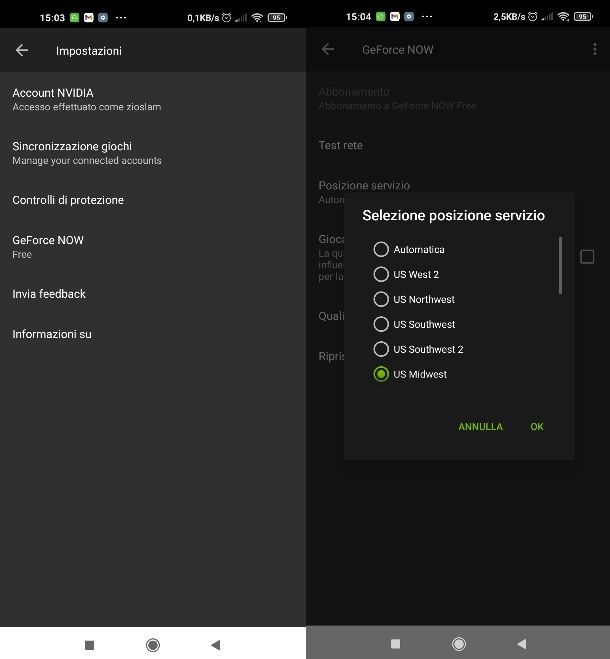610x659 pixels.
Task: Tap the home circle on right phone
Action: click(459, 643)
